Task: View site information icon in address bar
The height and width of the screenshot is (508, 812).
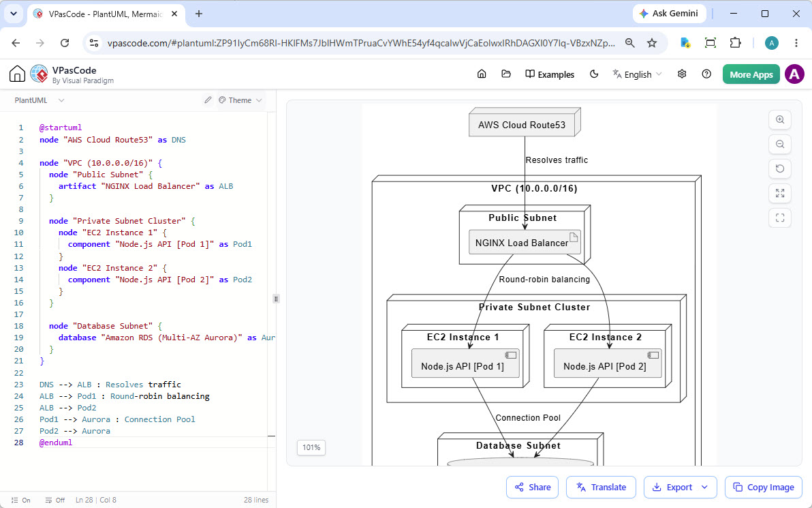Action: coord(94,43)
